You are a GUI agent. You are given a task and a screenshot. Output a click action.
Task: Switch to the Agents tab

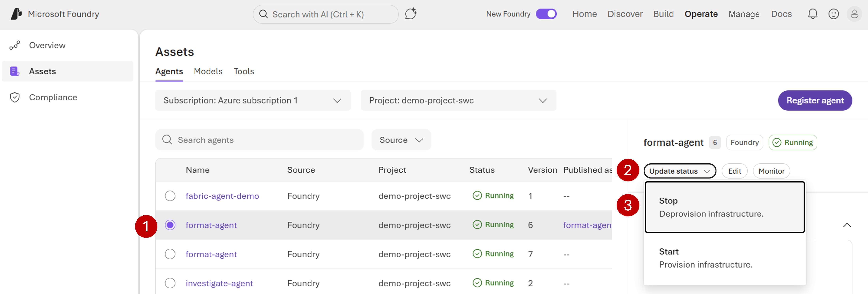click(169, 71)
